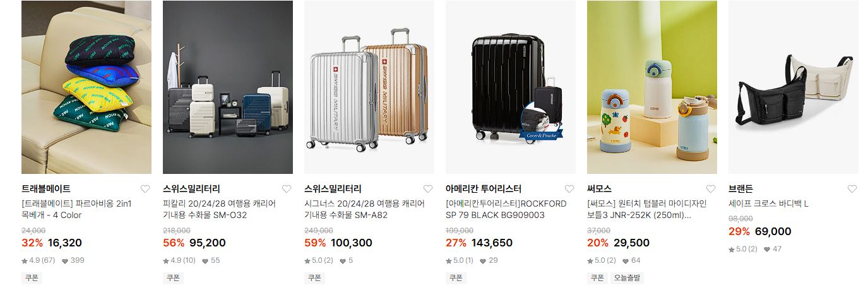The width and height of the screenshot is (868, 288).
Task: Click 오늘출발 badge under 써모스 tumbler
Action: point(626,277)
